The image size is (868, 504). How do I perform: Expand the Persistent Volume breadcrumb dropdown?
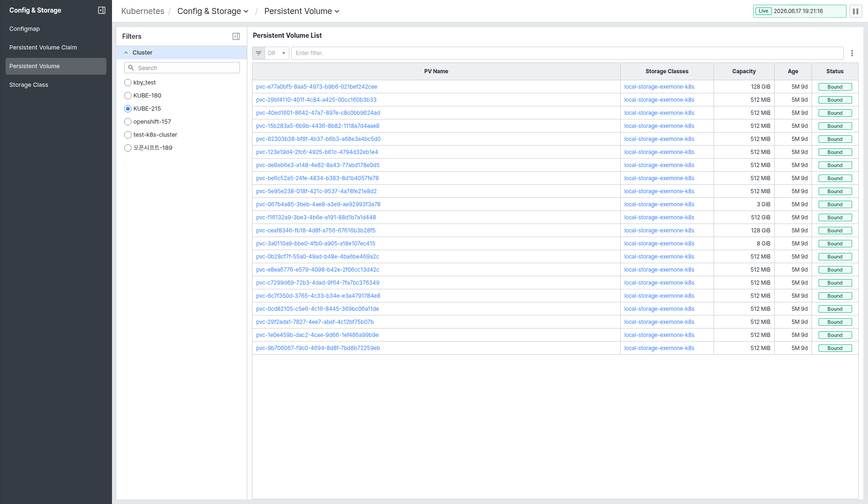tap(302, 11)
